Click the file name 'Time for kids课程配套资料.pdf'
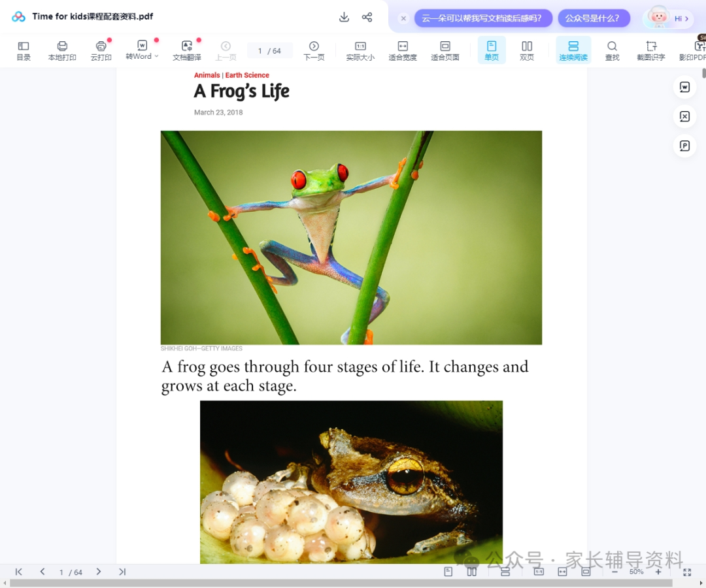Screen dimensions: 706x588 click(93, 16)
